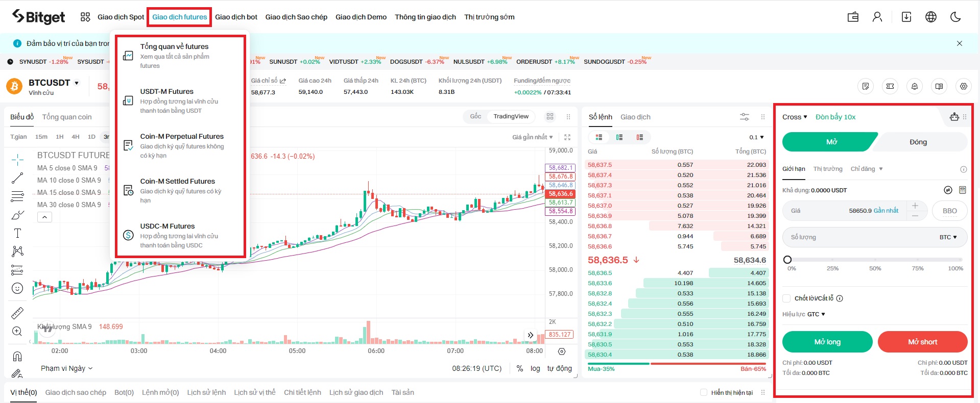This screenshot has width=980, height=403.
Task: Tick the Hiển thị hiện tại checkbox
Action: 704,392
